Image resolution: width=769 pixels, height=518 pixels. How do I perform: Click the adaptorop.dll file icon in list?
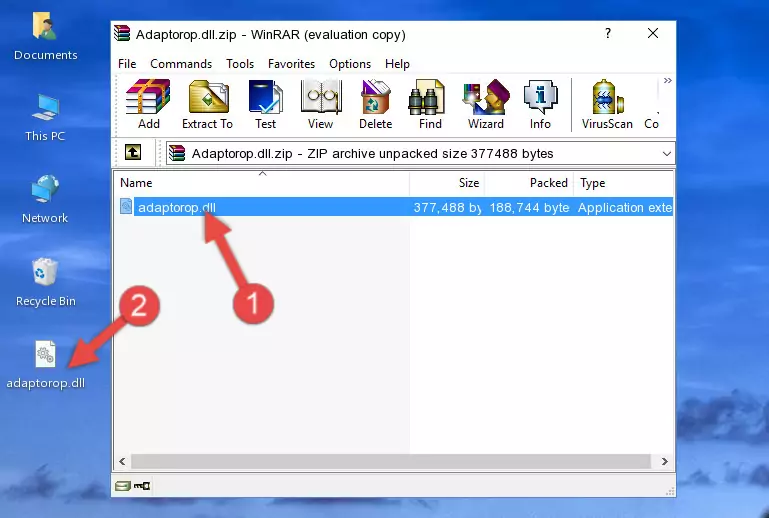[x=126, y=207]
